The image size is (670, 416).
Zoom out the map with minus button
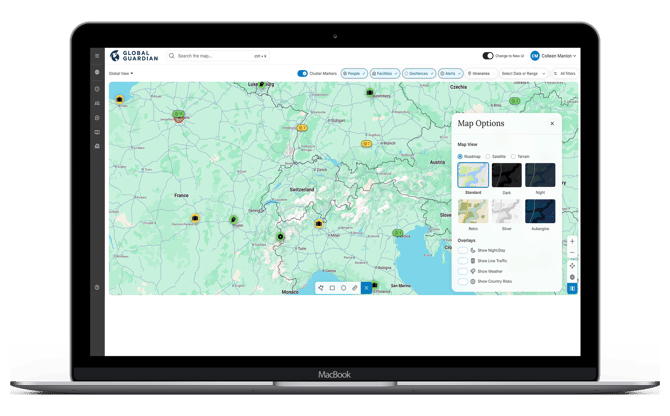click(x=572, y=252)
